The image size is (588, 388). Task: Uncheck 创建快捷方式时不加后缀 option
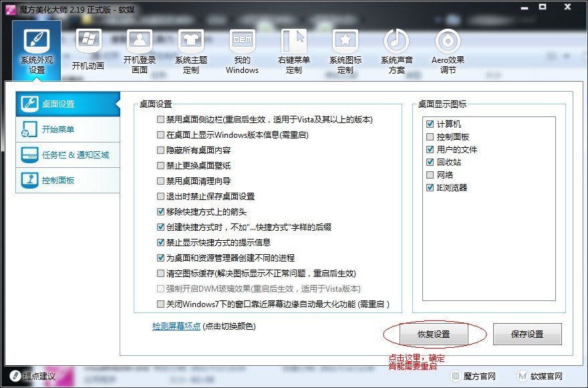[x=160, y=227]
